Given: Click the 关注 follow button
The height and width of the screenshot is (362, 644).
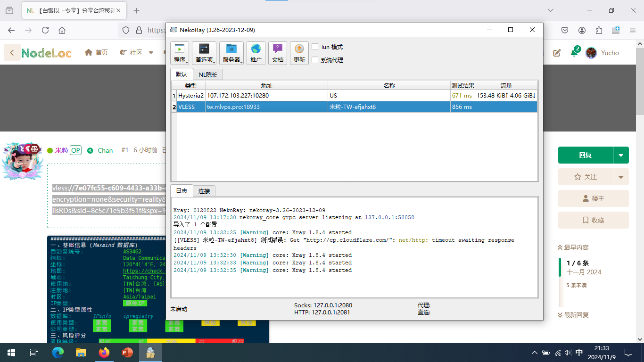Looking at the screenshot, I should coord(586,177).
